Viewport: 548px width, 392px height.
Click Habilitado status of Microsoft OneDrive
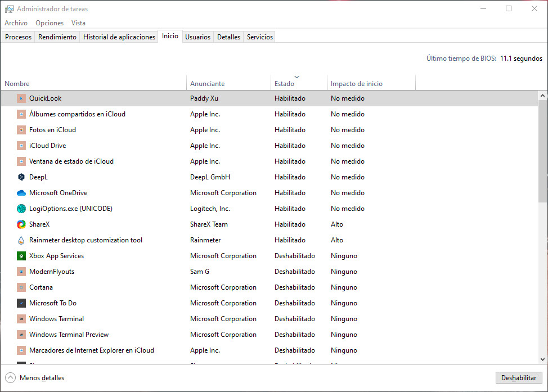coord(290,193)
